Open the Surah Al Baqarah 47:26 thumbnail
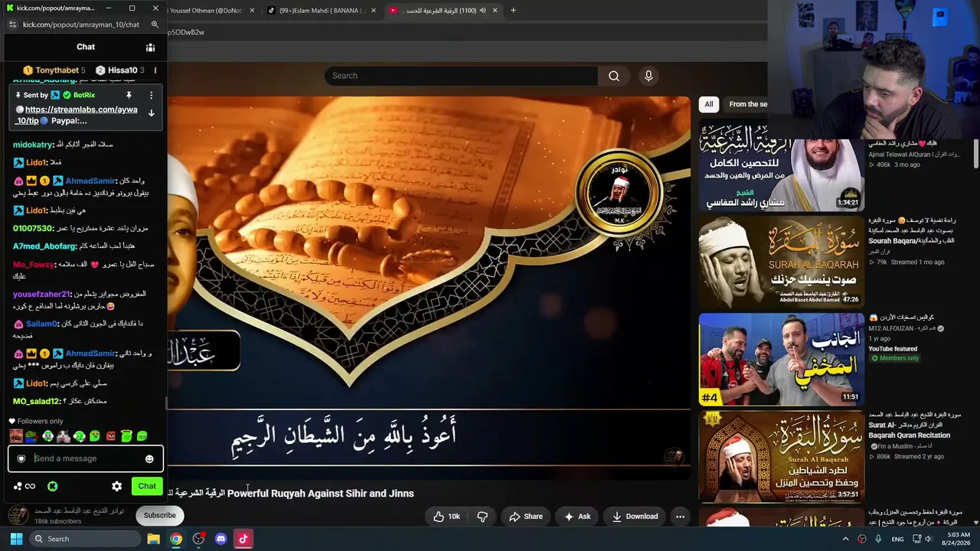Screen dimensions: 980x551 (781, 262)
